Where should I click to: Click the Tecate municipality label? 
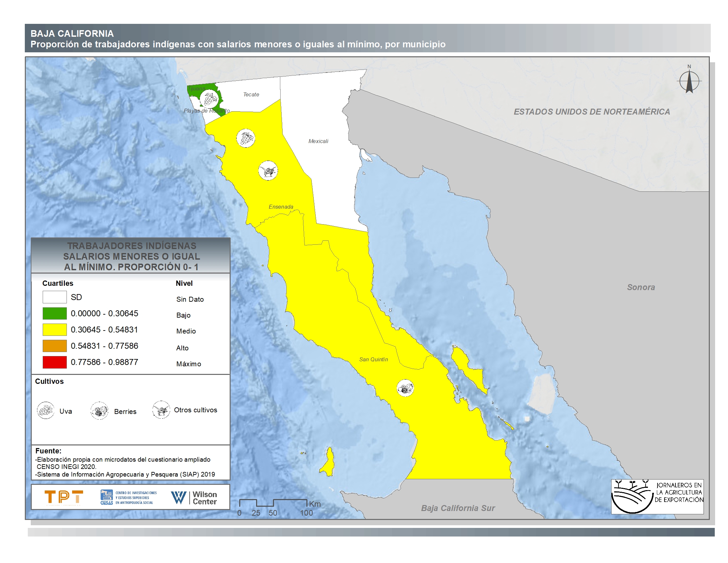(x=251, y=95)
